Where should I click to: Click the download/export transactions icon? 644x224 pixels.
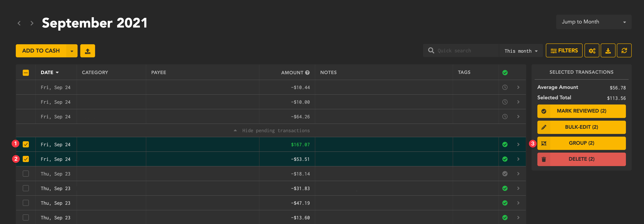608,51
